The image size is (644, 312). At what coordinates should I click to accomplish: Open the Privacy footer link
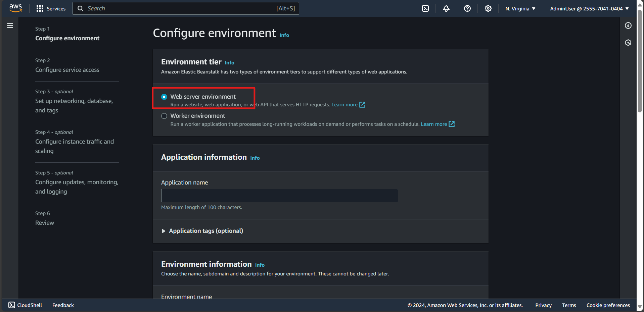[544, 305]
